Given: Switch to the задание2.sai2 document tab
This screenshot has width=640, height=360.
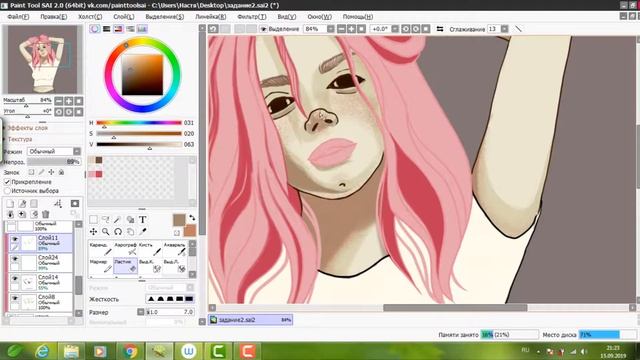Looking at the screenshot, I should tap(250, 320).
